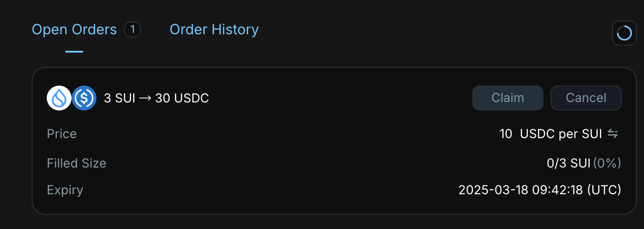
Task: Click the USDC per SUI unit text
Action: click(x=561, y=134)
